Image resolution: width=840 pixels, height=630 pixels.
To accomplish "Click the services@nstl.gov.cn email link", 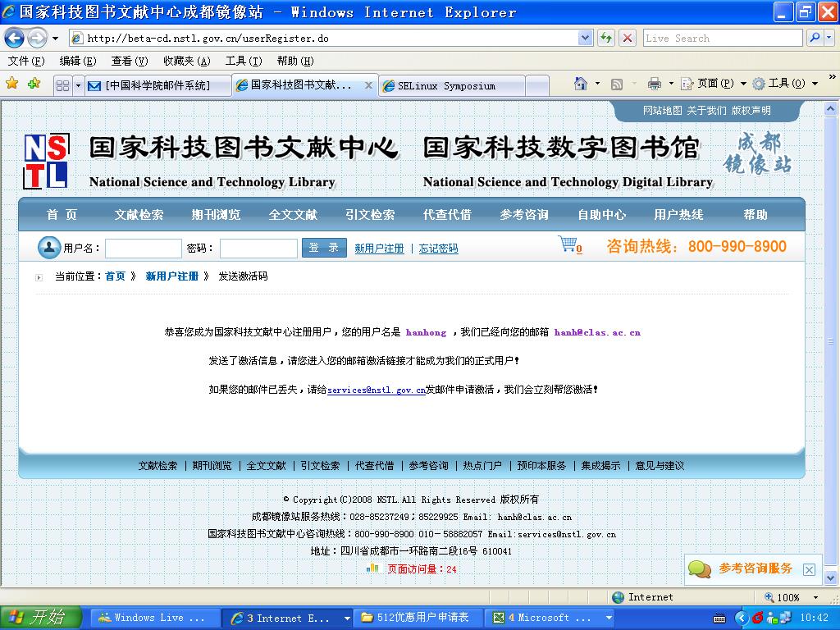I will coord(377,390).
